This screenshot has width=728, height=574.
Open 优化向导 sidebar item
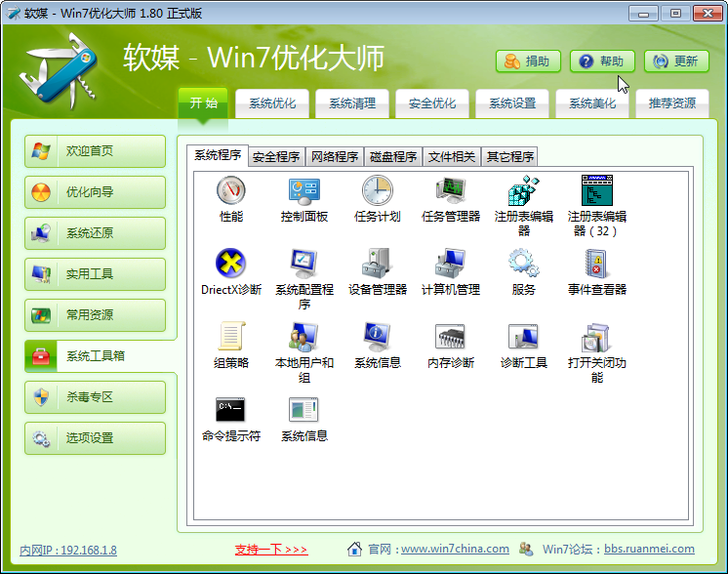96,191
